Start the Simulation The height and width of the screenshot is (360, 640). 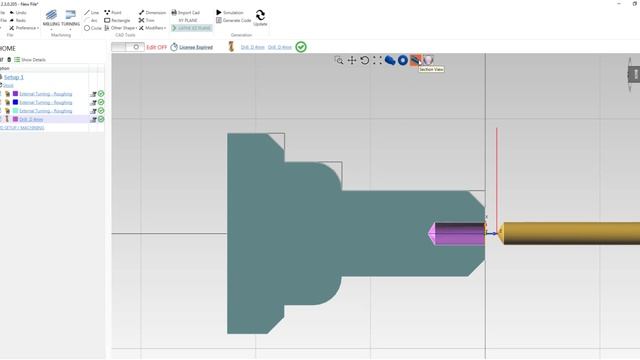coord(229,13)
